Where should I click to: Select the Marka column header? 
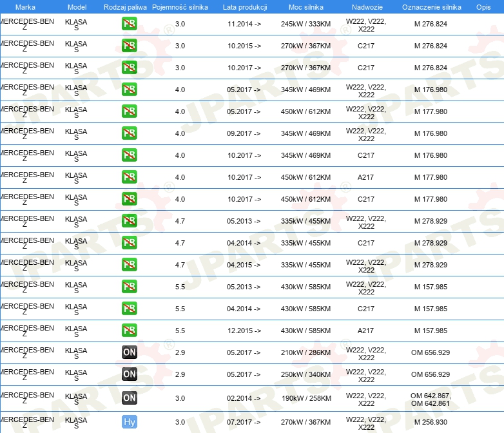(25, 7)
